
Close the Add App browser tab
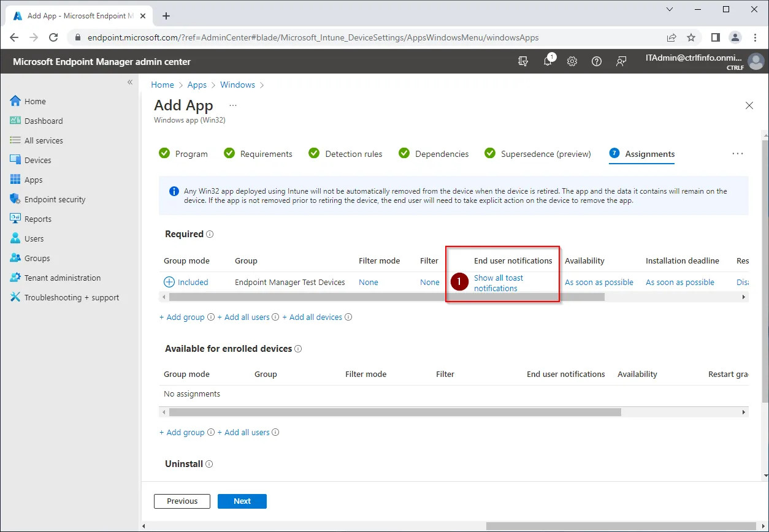coord(144,16)
